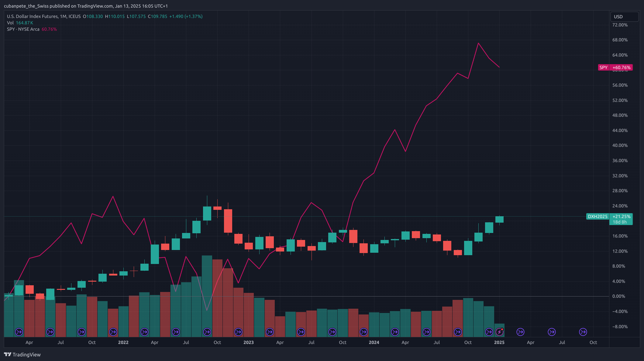
Task: Click the 2022 label on the time axis
Action: click(123, 342)
